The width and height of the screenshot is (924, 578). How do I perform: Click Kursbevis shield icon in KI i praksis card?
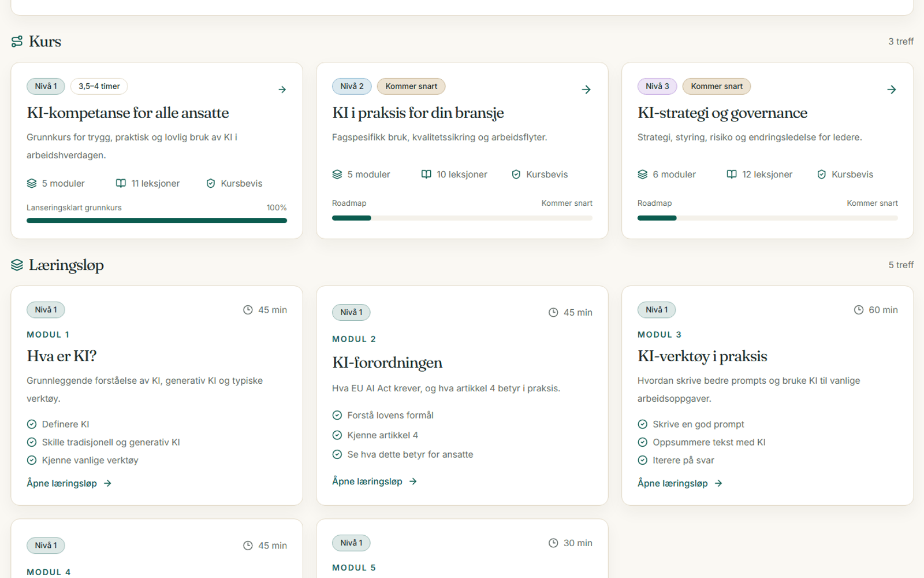516,175
